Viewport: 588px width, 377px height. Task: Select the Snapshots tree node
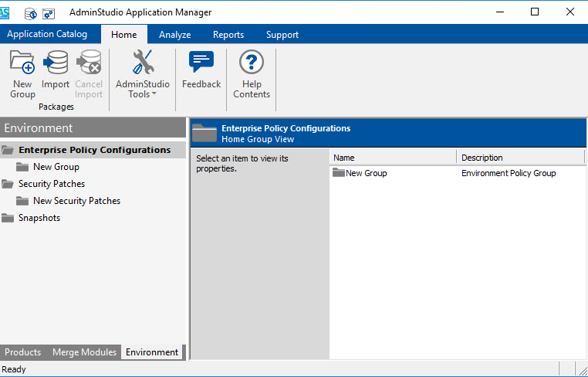click(x=39, y=218)
